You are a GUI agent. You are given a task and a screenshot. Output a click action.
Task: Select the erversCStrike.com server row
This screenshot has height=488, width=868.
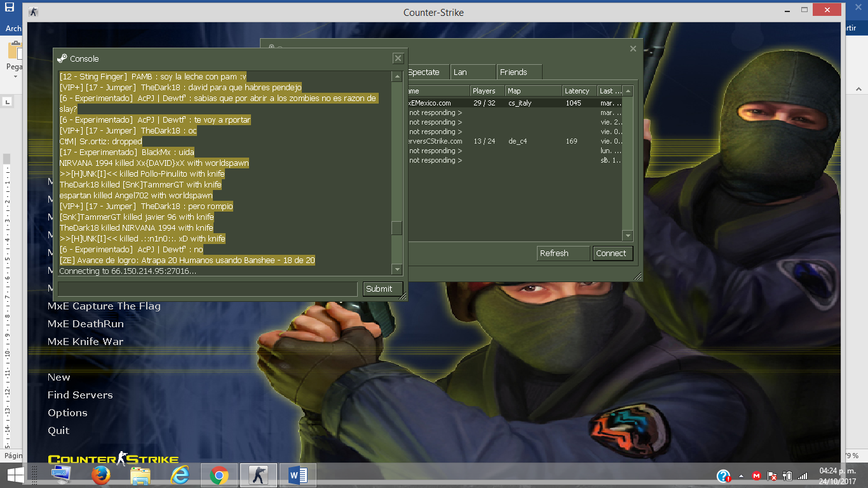(515, 141)
